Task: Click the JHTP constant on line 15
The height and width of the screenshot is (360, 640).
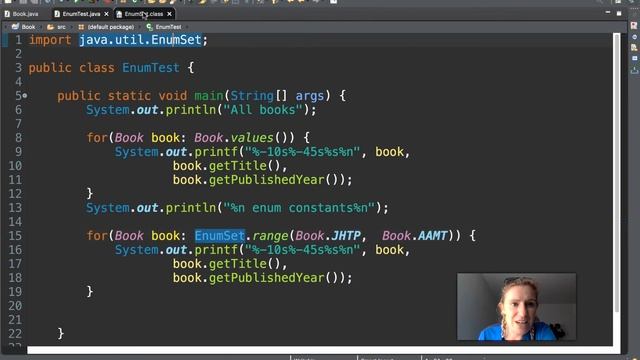Action: [x=346, y=236]
